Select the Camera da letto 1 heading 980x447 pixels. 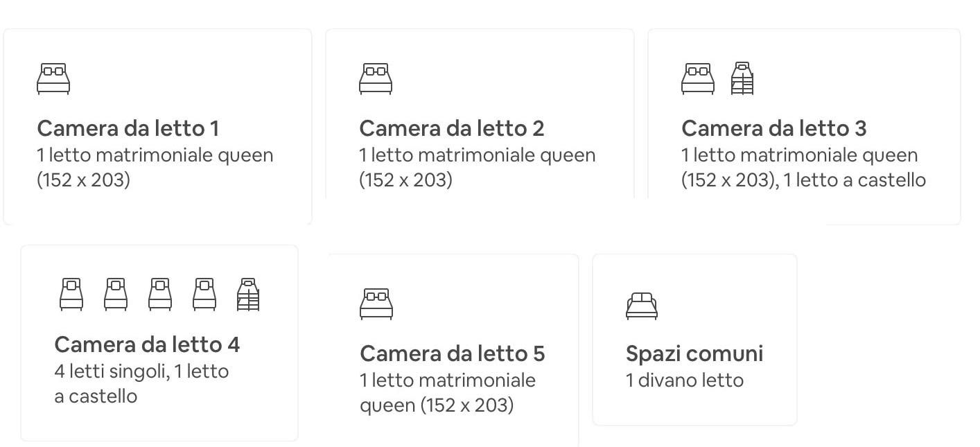pos(128,128)
